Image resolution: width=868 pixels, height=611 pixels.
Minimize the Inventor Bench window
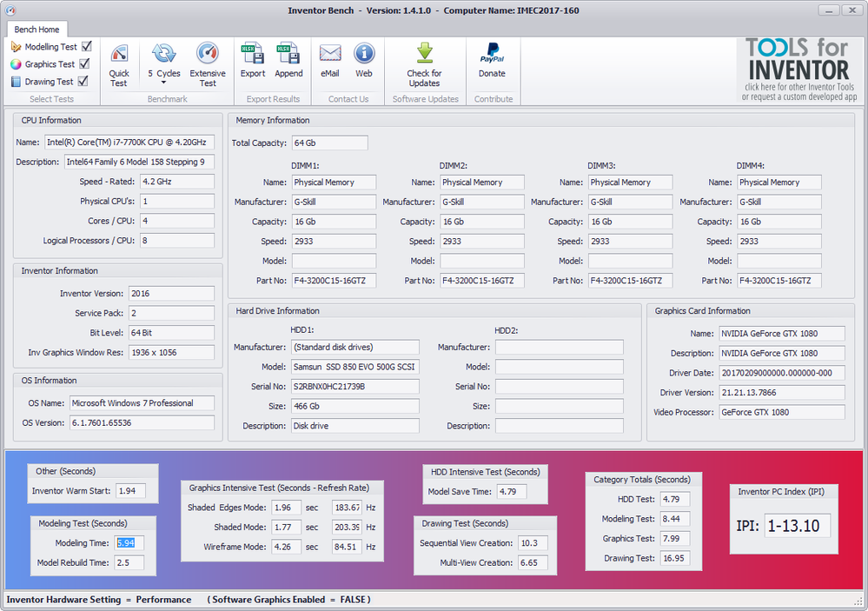(x=829, y=10)
